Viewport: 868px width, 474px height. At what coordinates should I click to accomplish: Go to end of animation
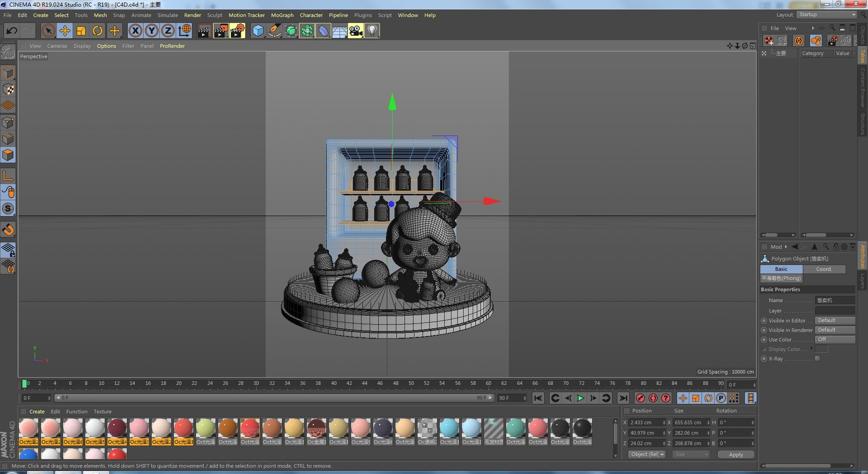[623, 398]
